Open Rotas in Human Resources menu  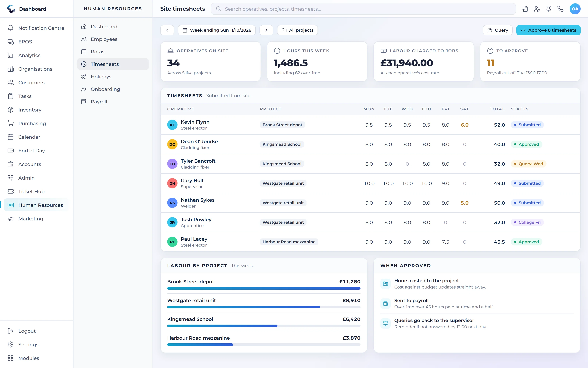tap(113, 52)
